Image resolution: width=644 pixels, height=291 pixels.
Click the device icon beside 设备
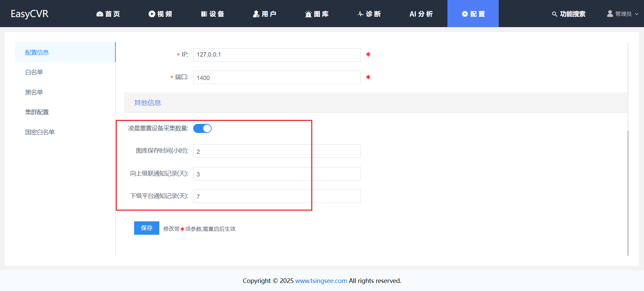(x=204, y=14)
